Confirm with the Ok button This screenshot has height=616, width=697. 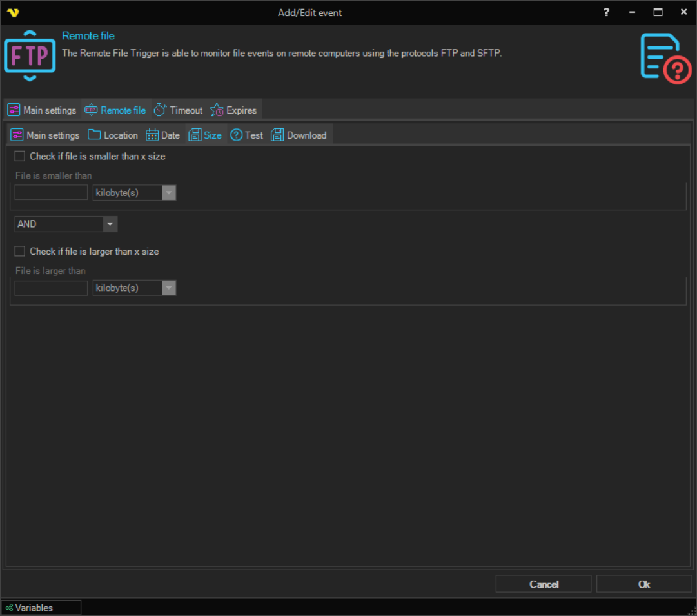click(643, 584)
